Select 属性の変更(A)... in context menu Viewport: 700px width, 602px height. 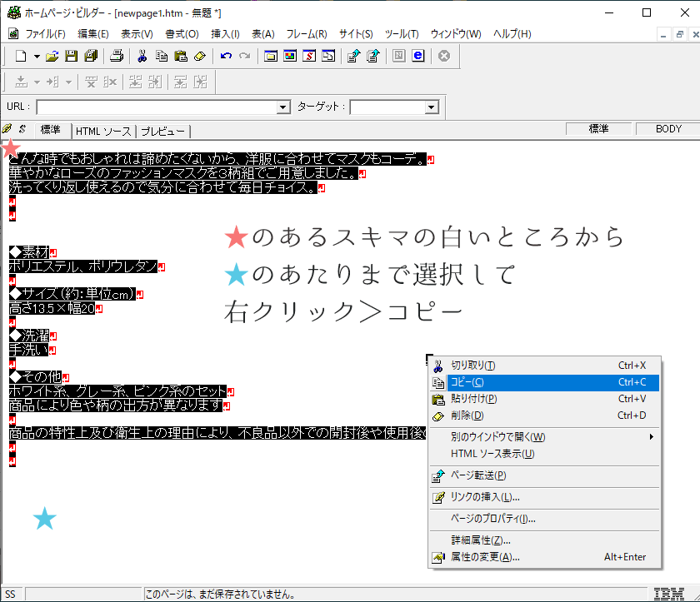[485, 557]
